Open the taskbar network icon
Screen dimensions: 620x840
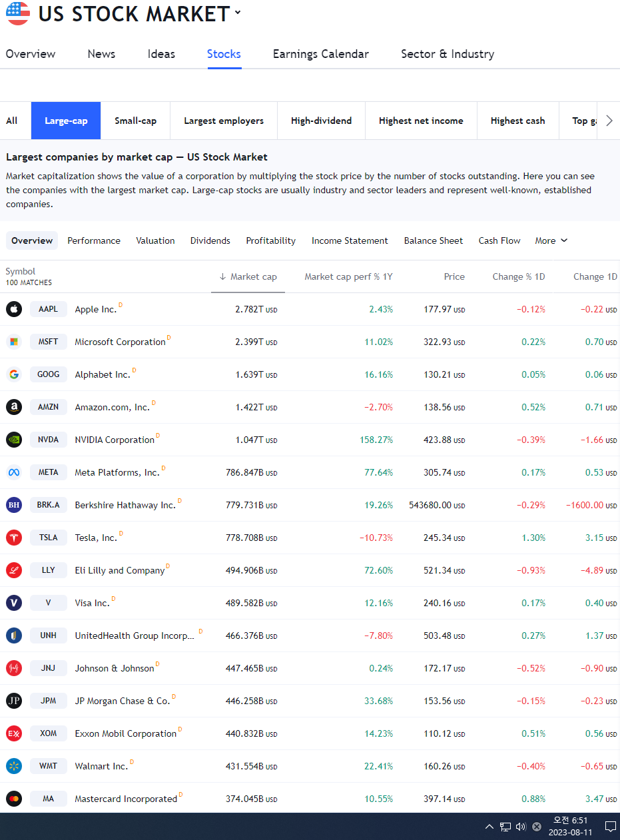[x=505, y=827]
